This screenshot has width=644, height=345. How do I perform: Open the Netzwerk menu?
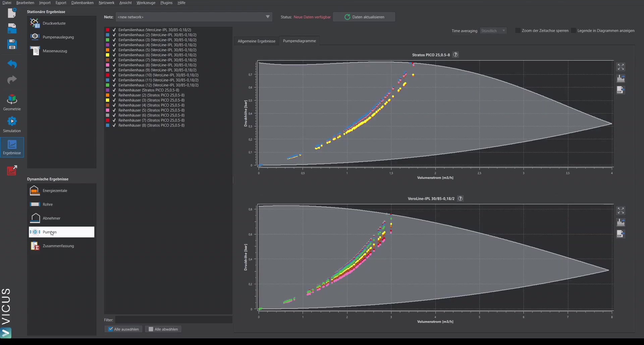(107, 3)
